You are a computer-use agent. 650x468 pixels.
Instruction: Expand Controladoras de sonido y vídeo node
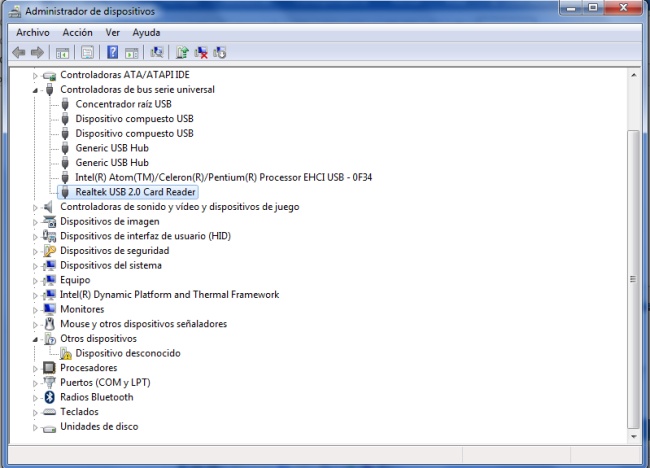35,208
